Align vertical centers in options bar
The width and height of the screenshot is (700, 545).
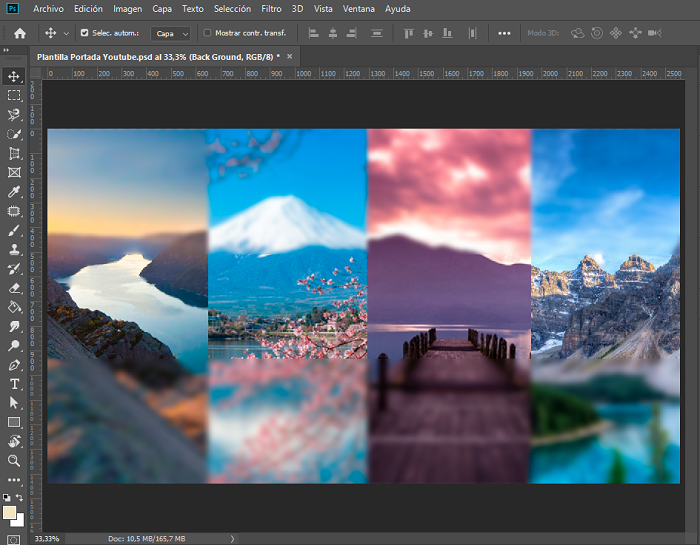click(428, 33)
